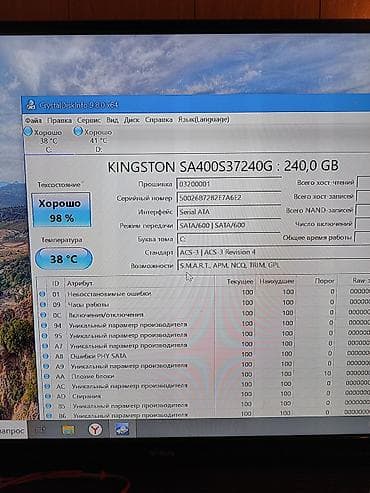Image resolution: width=370 pixels, height=493 pixels.
Task: Open the Файл menu
Action: click(x=33, y=120)
